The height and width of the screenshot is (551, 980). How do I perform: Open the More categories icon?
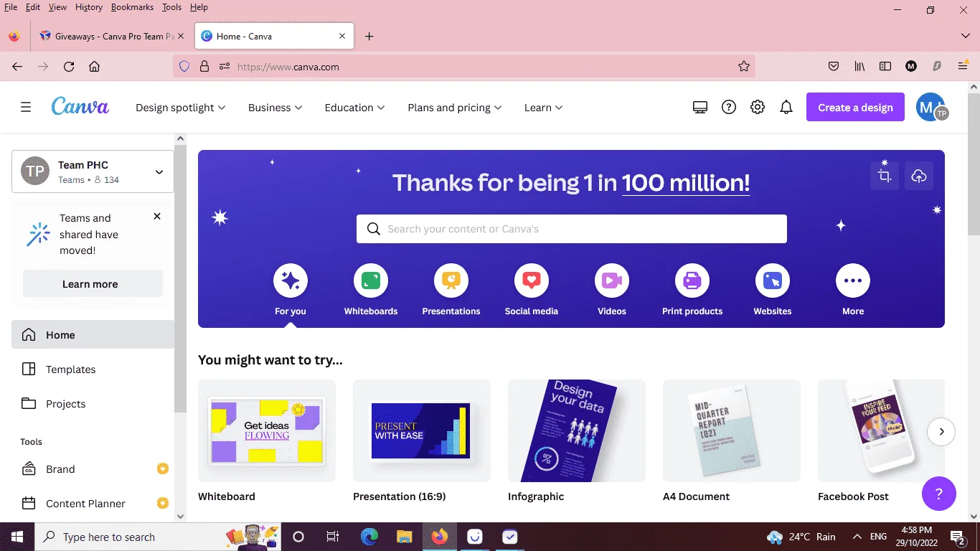pyautogui.click(x=853, y=281)
